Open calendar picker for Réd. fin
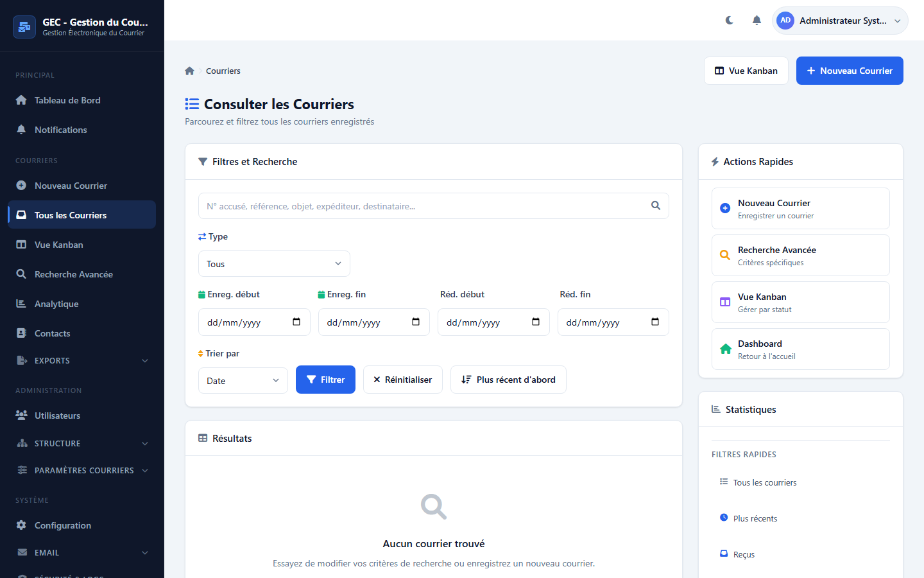This screenshot has width=924, height=578. 655,322
